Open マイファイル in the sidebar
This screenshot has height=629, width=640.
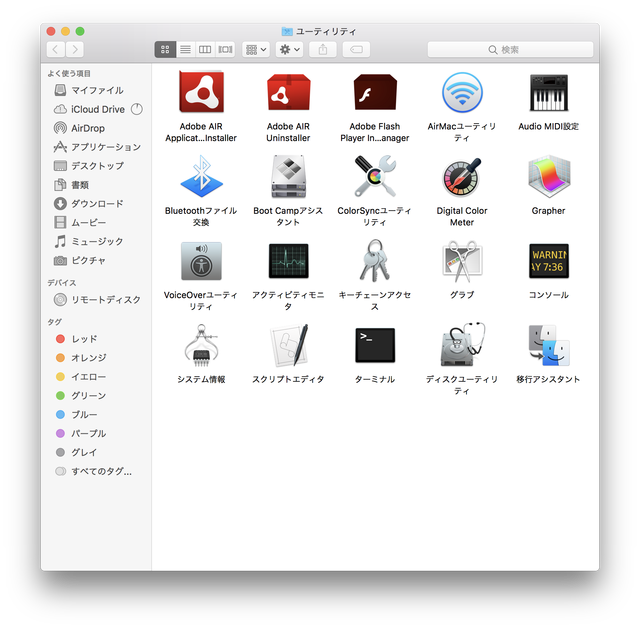coord(96,90)
